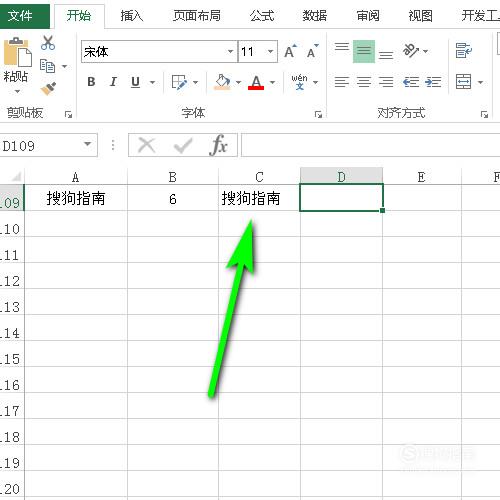500x500 pixels.
Task: Switch to the 公式 tab
Action: (x=262, y=16)
